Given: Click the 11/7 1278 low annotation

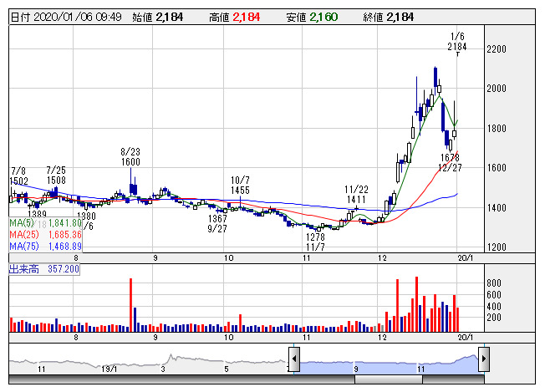Looking at the screenshot, I should 315,242.
